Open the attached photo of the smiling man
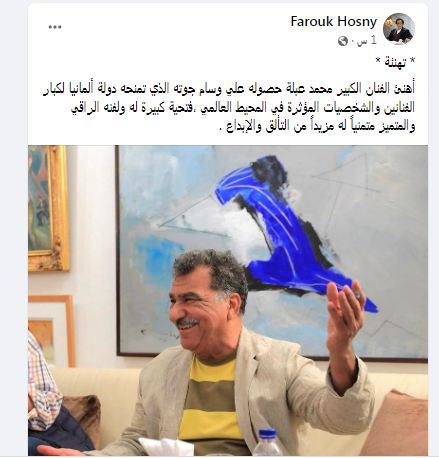Viewport: 439px width, 459px height. (228, 300)
